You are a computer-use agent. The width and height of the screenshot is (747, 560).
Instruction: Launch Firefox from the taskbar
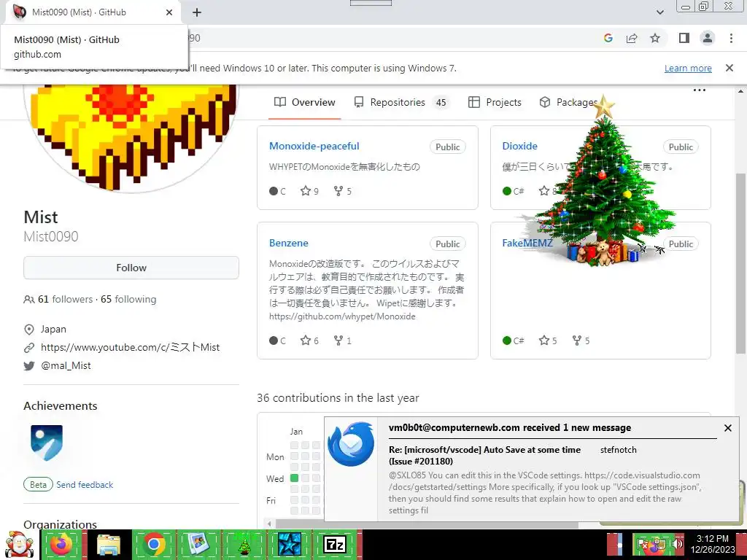(x=61, y=544)
